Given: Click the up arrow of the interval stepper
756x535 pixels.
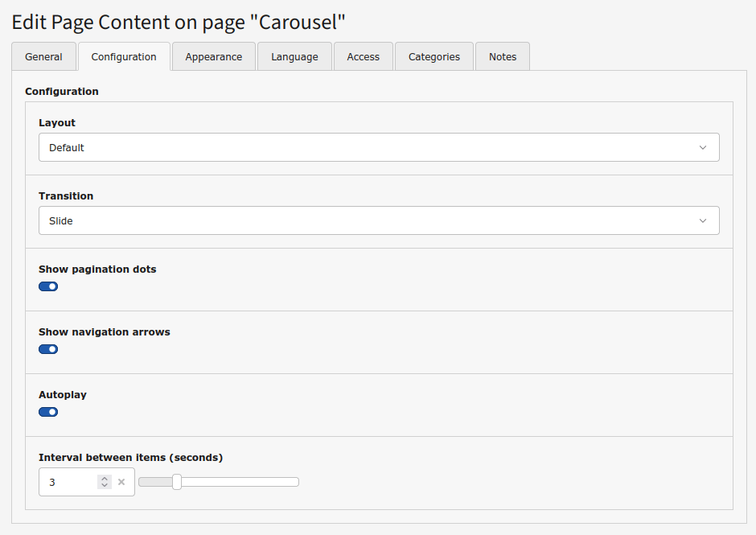Looking at the screenshot, I should [104, 479].
